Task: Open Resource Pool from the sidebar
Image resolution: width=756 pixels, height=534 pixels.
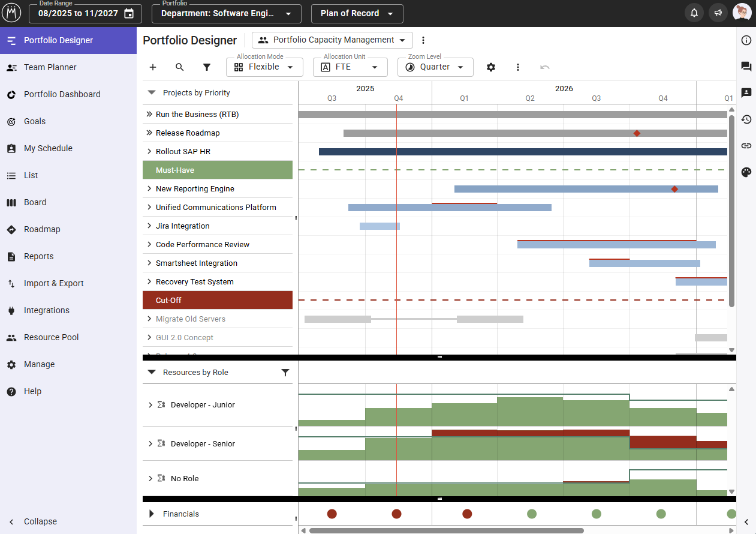Action: point(51,337)
